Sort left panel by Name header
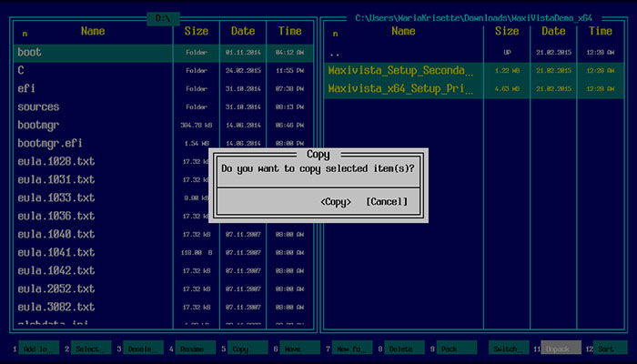The height and width of the screenshot is (364, 637). 93,31
